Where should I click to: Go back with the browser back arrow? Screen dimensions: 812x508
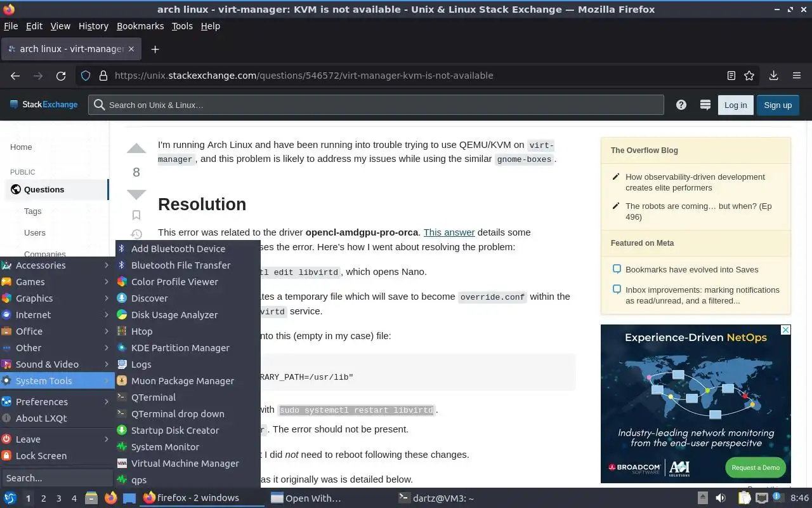pos(15,76)
